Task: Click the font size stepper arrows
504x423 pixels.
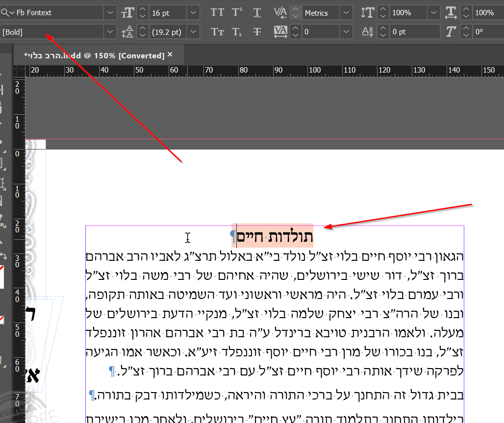Action: click(143, 13)
